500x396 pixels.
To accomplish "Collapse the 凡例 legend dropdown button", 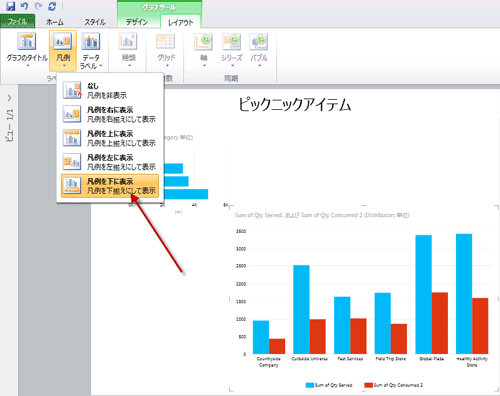I will pyautogui.click(x=63, y=51).
